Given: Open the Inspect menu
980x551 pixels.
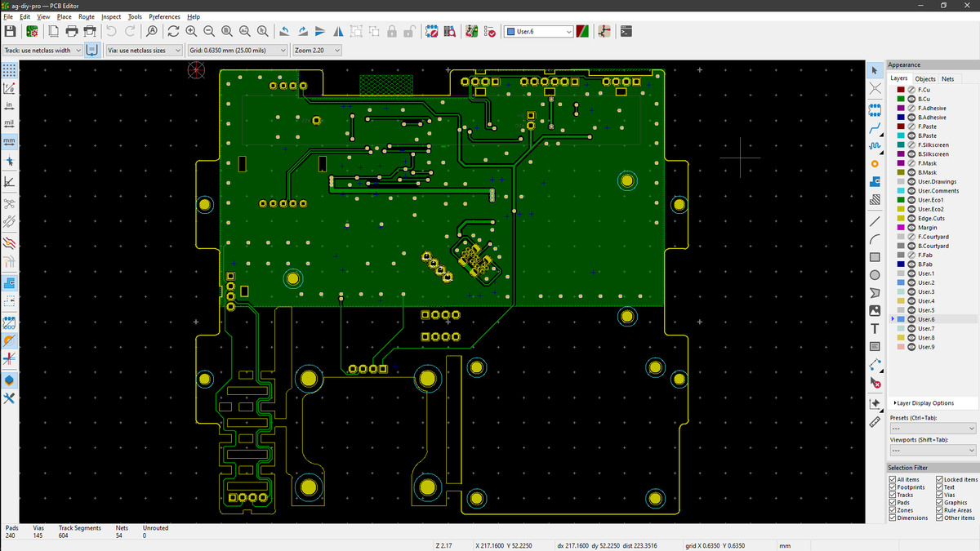Looking at the screenshot, I should point(111,16).
